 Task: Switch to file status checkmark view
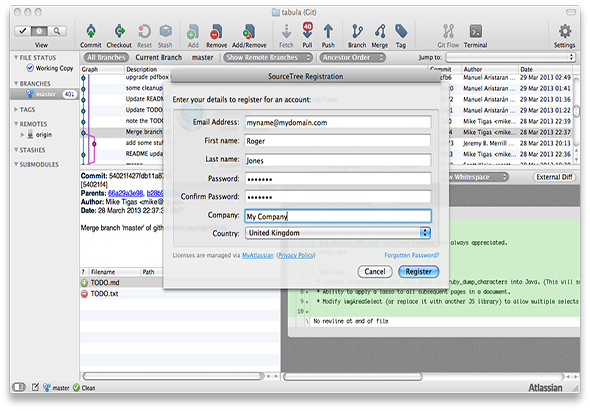tap(23, 31)
